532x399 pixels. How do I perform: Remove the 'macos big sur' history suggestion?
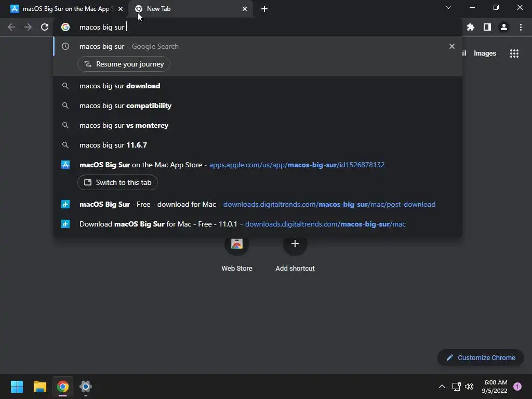451,46
